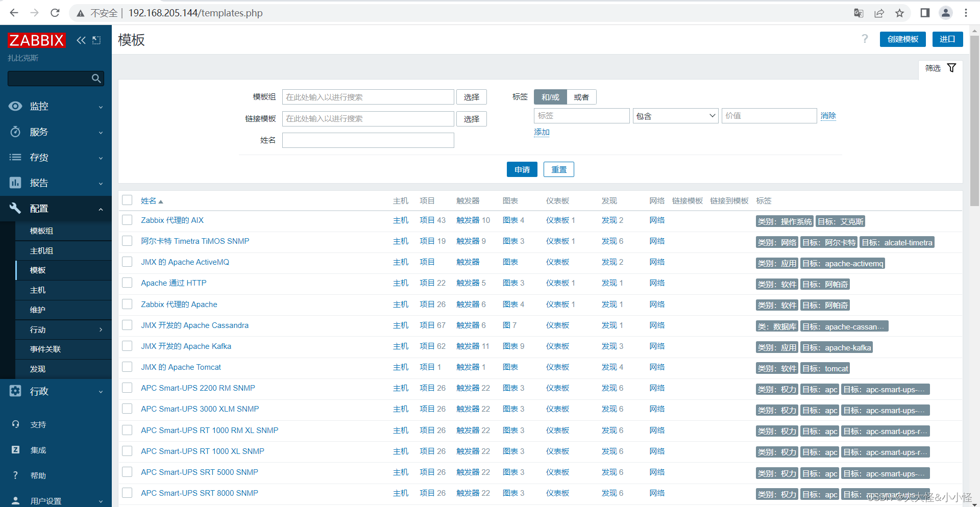
Task: Click the sidebar search magnifier icon
Action: pyautogui.click(x=96, y=79)
